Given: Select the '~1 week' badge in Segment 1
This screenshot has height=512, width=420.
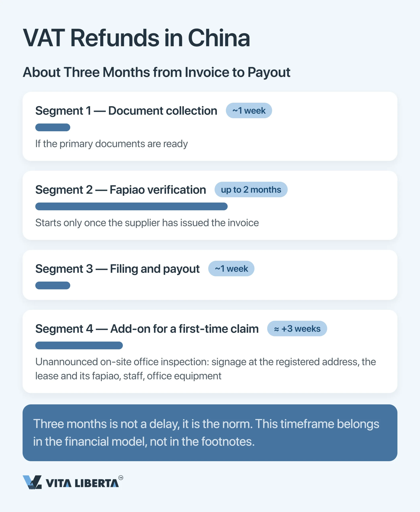Looking at the screenshot, I should tap(249, 111).
